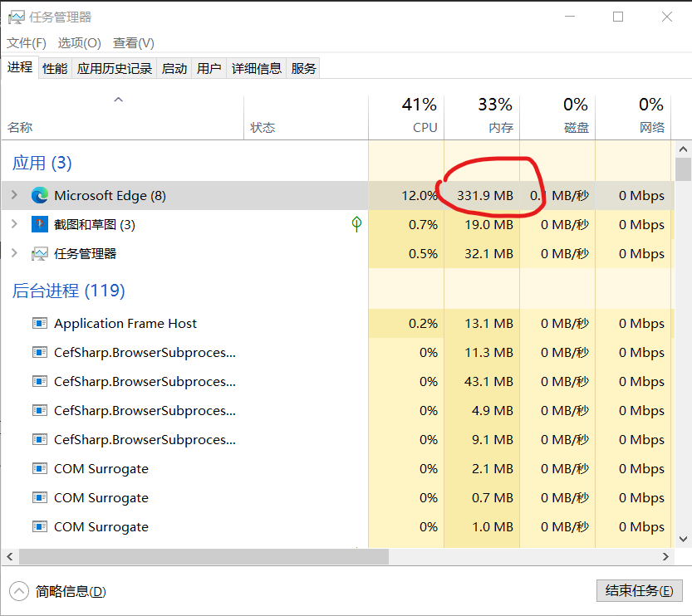This screenshot has height=616, width=692.
Task: Sort by the 名称 column header
Action: tap(123, 118)
